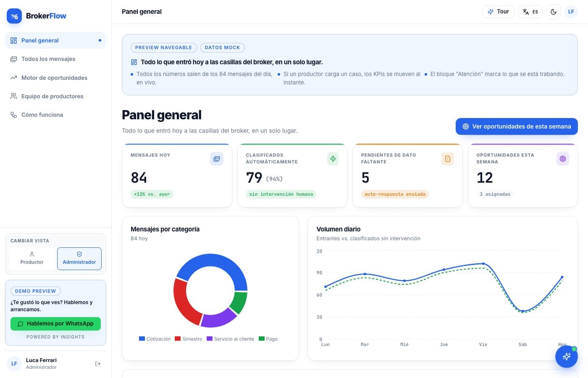Click the Pago legend color swatch
Viewport: 588px width, 378px height.
click(262, 339)
